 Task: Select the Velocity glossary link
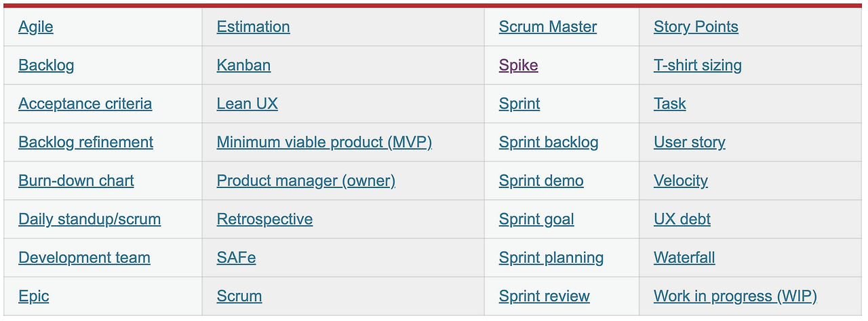(x=680, y=181)
